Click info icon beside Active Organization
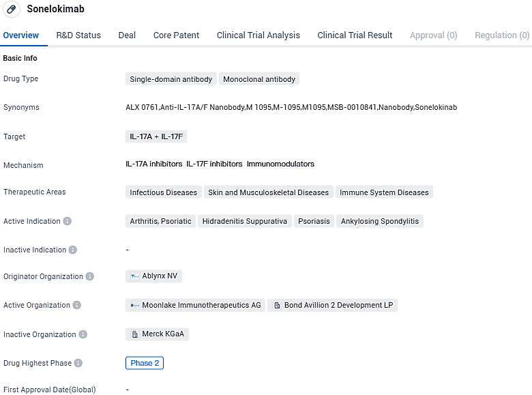 77,305
